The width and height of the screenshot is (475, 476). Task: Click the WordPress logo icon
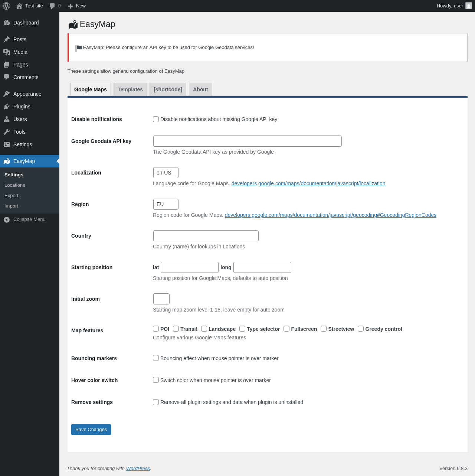coord(6,6)
